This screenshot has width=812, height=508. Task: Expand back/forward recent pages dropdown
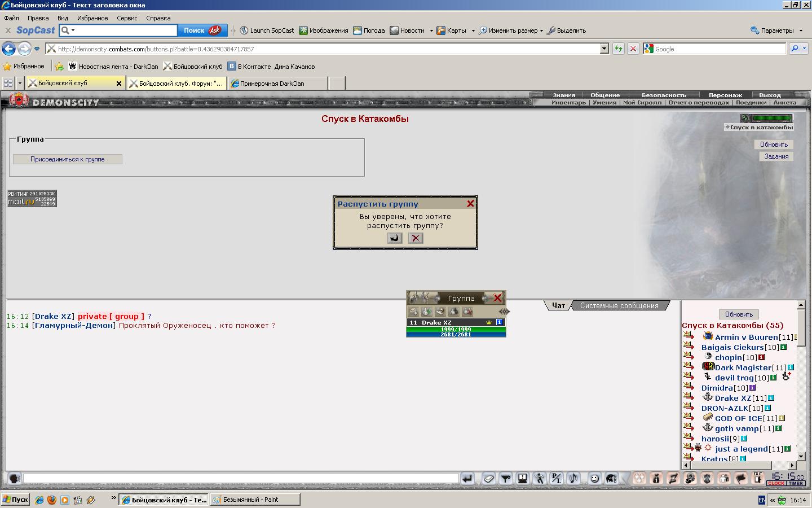(x=37, y=49)
